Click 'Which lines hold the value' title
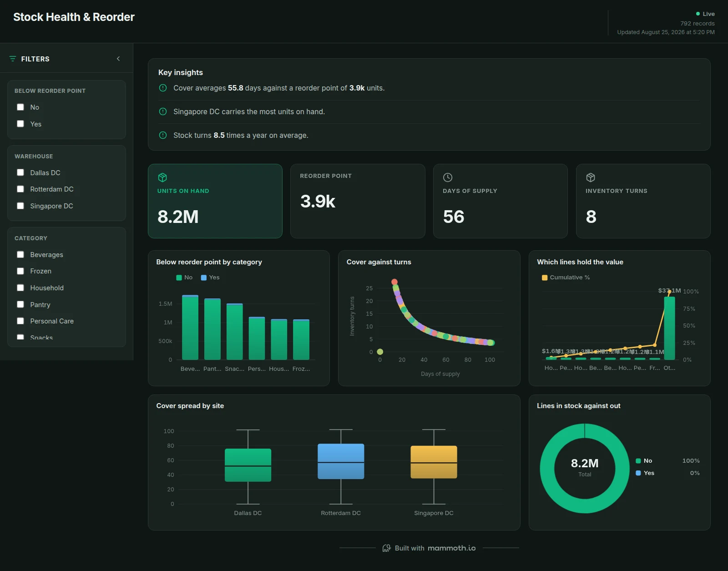Image resolution: width=728 pixels, height=571 pixels. pos(580,262)
